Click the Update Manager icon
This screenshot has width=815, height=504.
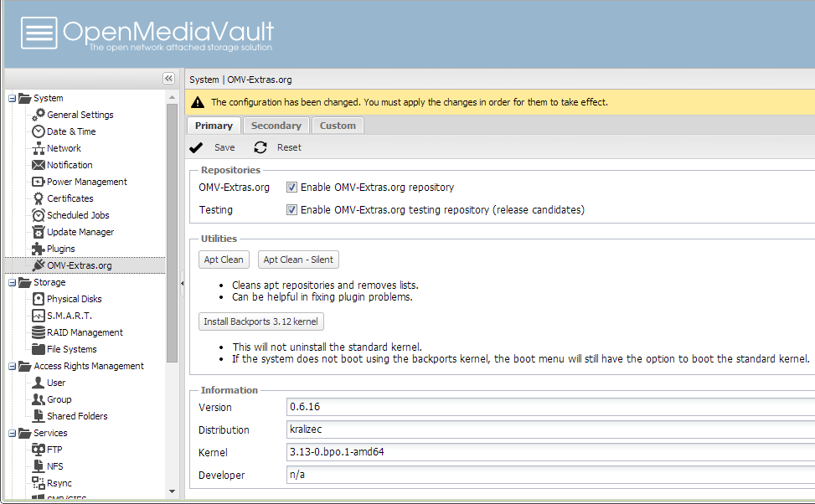(39, 232)
